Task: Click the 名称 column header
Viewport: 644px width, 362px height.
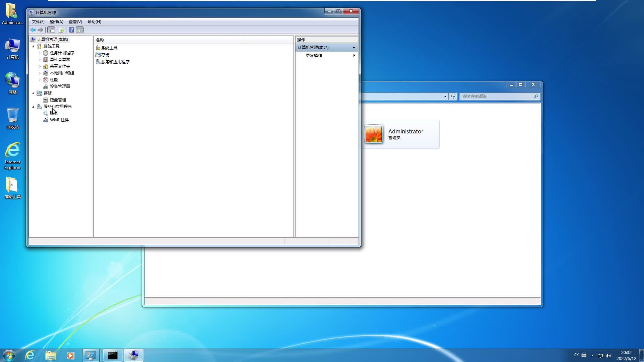Action: (169, 40)
